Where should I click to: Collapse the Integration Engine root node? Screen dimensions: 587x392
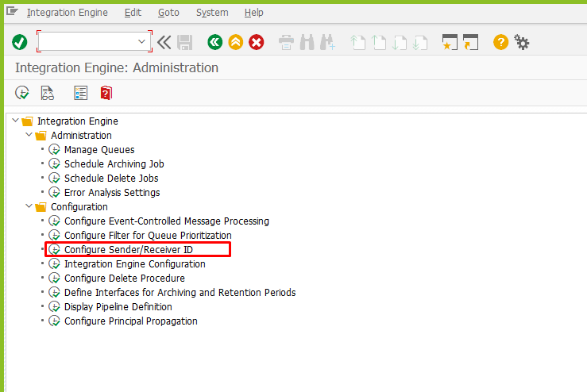tap(15, 121)
